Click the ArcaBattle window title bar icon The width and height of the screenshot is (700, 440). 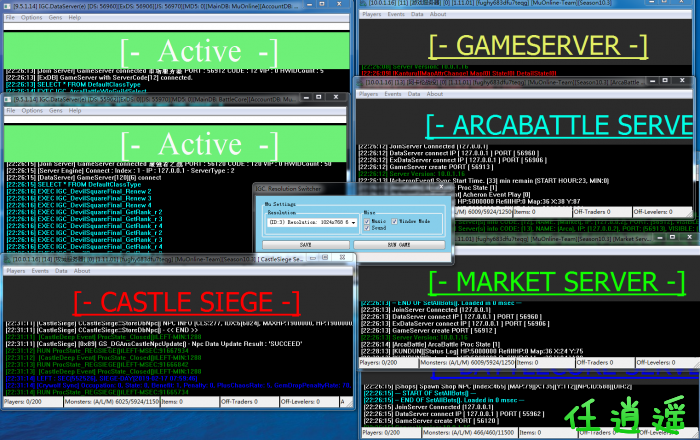point(361,83)
